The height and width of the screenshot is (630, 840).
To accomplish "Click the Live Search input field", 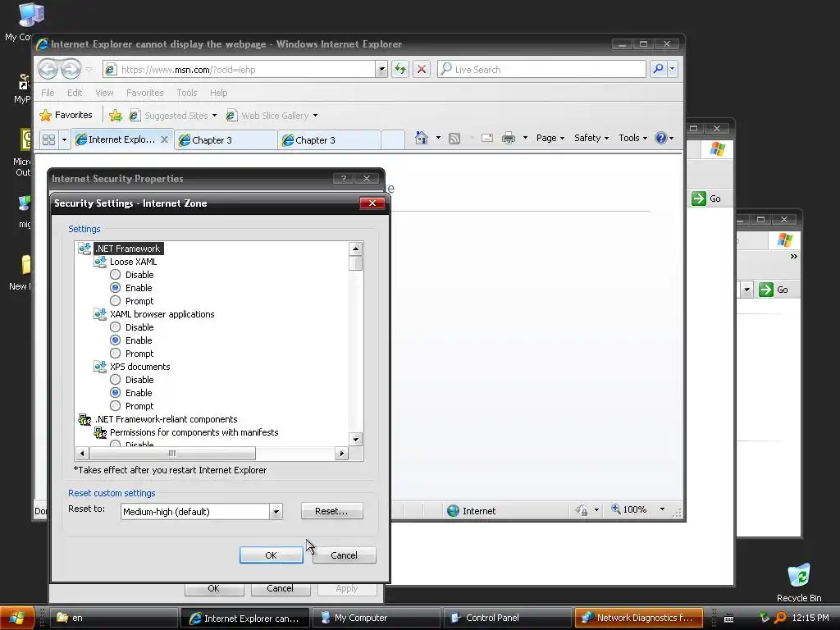I will tap(541, 69).
